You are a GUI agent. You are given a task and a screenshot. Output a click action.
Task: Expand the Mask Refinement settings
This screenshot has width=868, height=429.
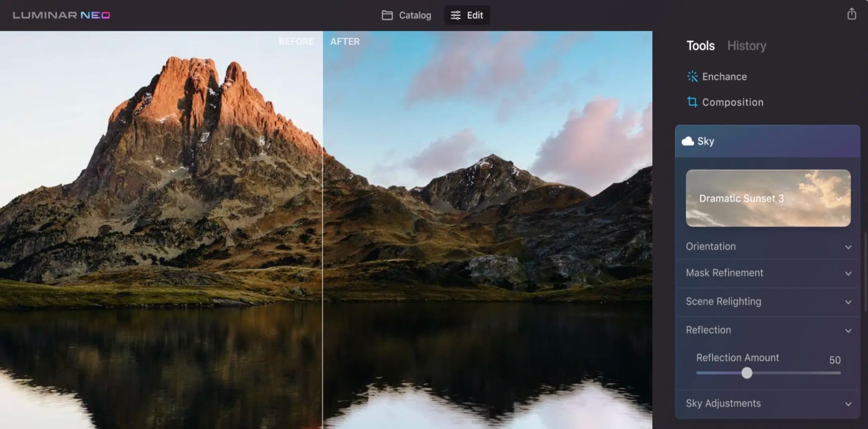coord(848,273)
